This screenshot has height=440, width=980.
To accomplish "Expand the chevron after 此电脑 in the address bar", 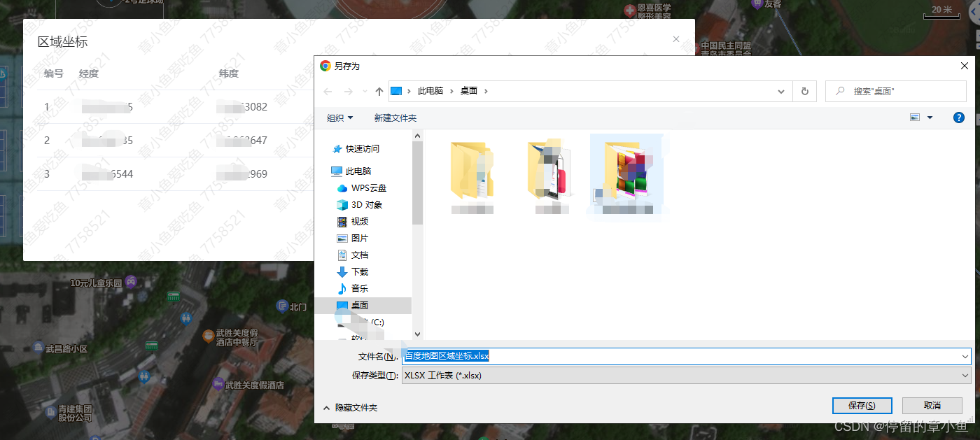I will (451, 91).
